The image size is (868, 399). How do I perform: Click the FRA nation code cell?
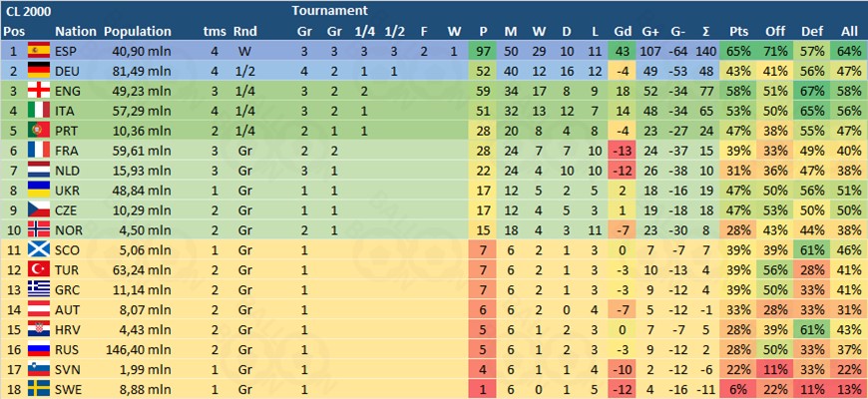68,151
